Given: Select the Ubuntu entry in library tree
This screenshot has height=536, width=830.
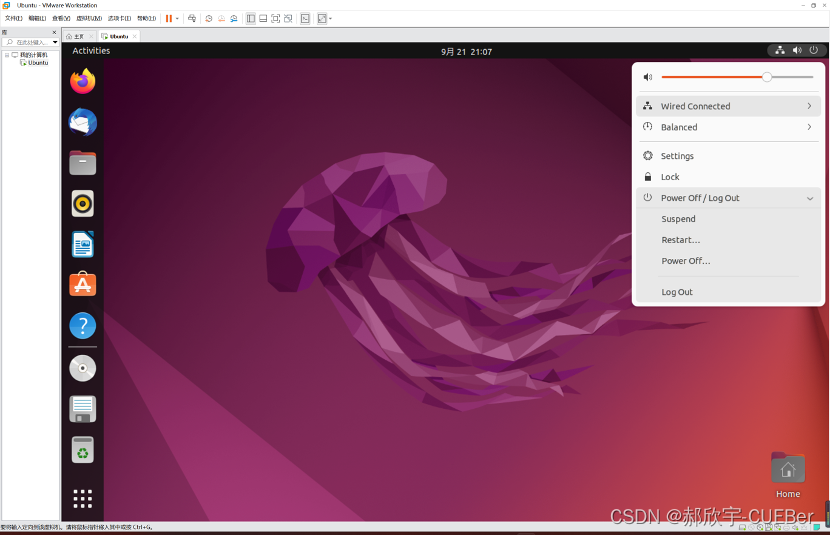Looking at the screenshot, I should 38,63.
